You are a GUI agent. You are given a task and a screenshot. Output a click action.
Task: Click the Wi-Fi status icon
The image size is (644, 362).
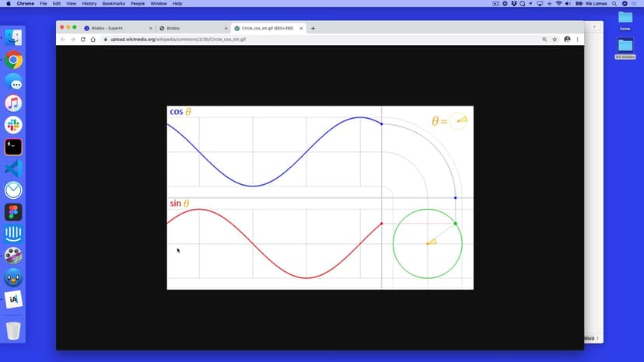(x=558, y=4)
